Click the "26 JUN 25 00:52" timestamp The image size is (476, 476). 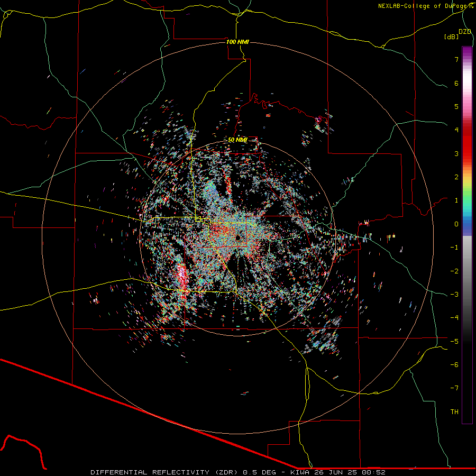tap(350, 472)
